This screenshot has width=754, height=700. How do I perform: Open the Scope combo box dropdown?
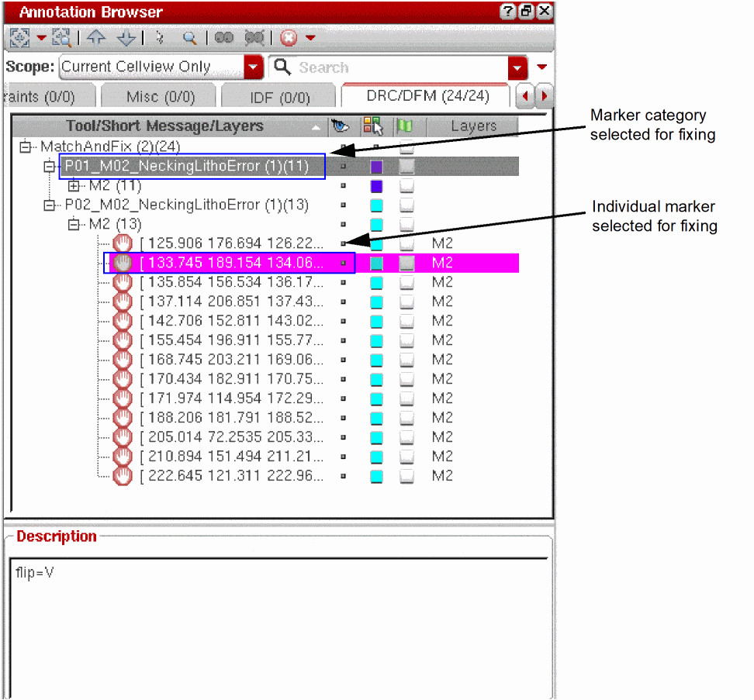254,67
